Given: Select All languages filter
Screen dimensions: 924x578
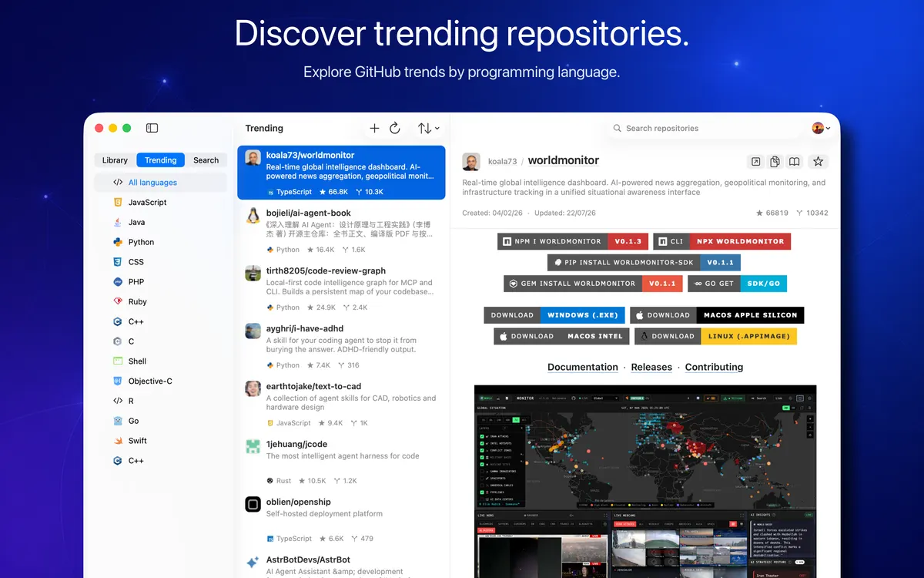Looking at the screenshot, I should coord(160,183).
